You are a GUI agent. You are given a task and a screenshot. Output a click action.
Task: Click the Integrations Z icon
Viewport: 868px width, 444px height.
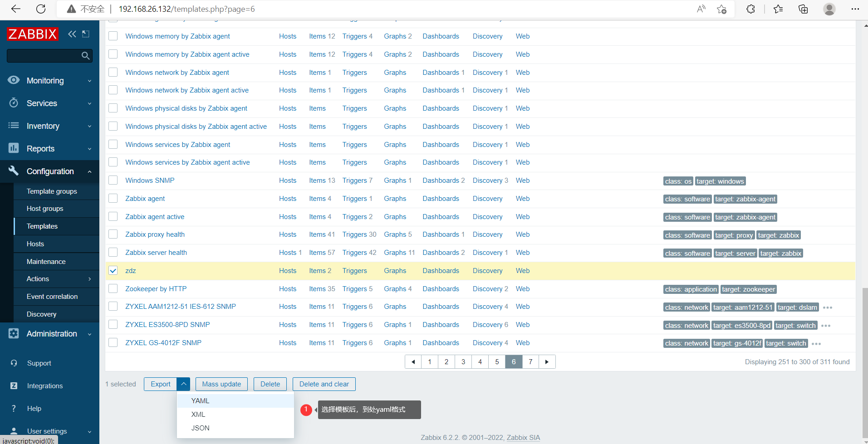pos(14,386)
